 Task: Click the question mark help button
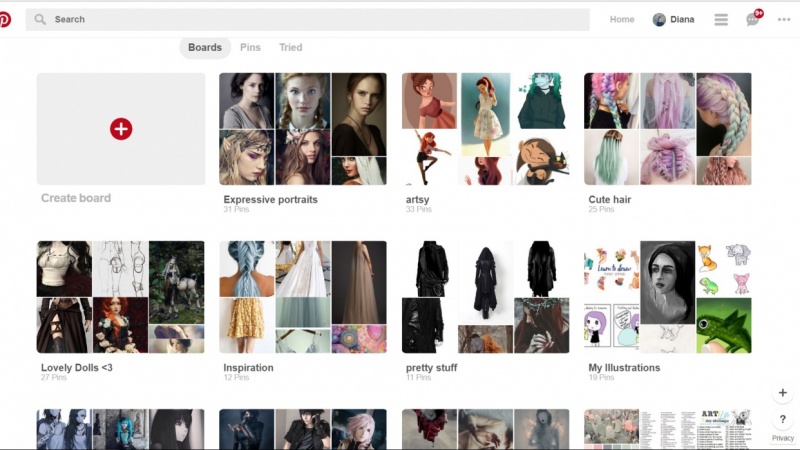(783, 419)
